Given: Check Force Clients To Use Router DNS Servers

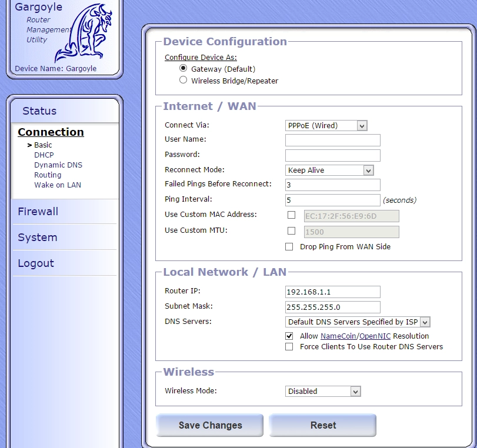Looking at the screenshot, I should (289, 347).
